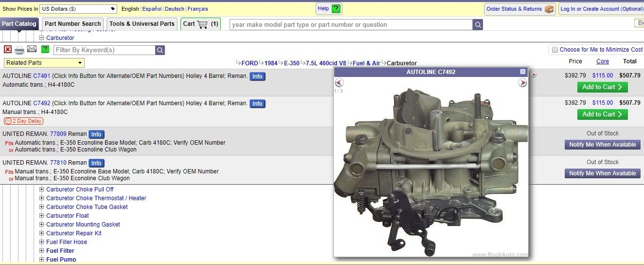Screen dimensions: 644x265
Task: Click the green question mark beside the envelope
Action: click(x=45, y=49)
